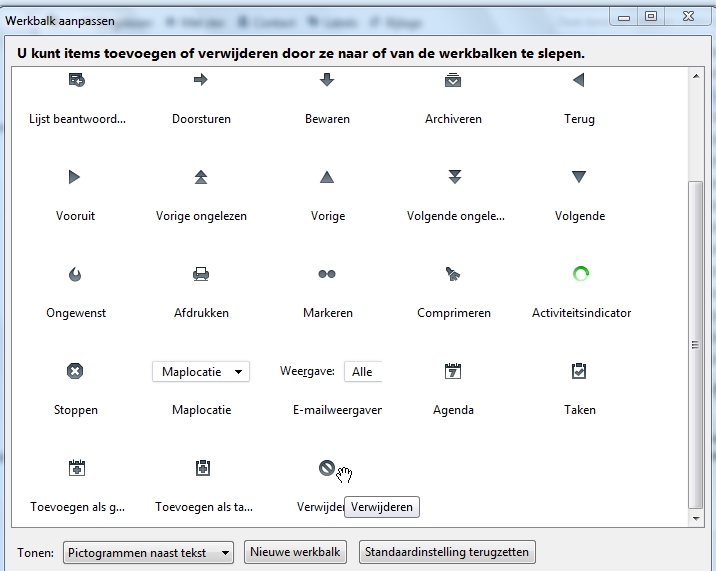
Task: Click the scrollbar down arrow
Action: pyautogui.click(x=696, y=518)
